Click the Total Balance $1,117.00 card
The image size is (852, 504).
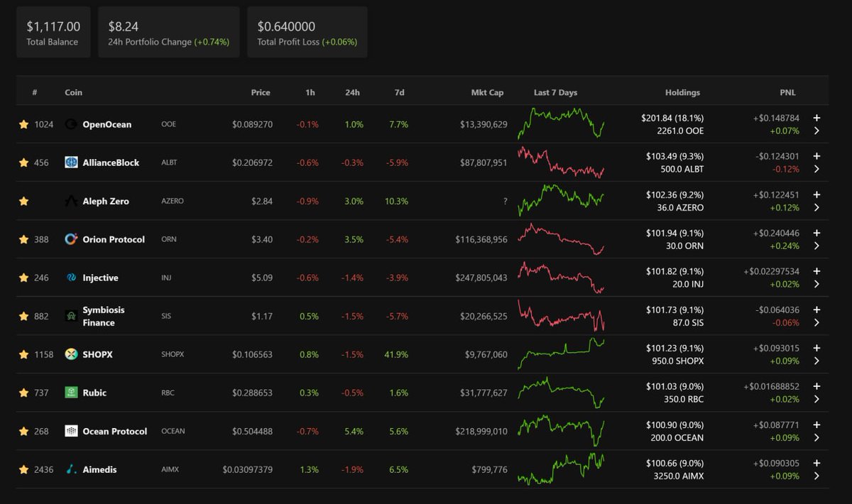tap(53, 32)
